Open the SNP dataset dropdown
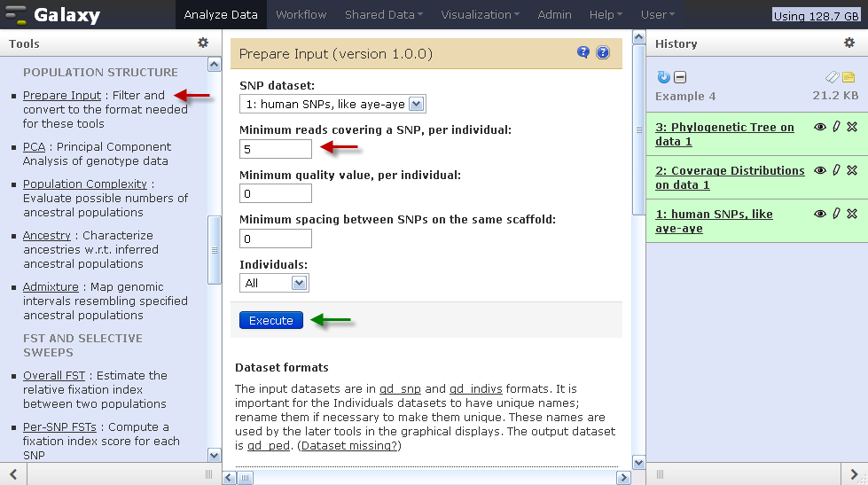 tap(332, 104)
